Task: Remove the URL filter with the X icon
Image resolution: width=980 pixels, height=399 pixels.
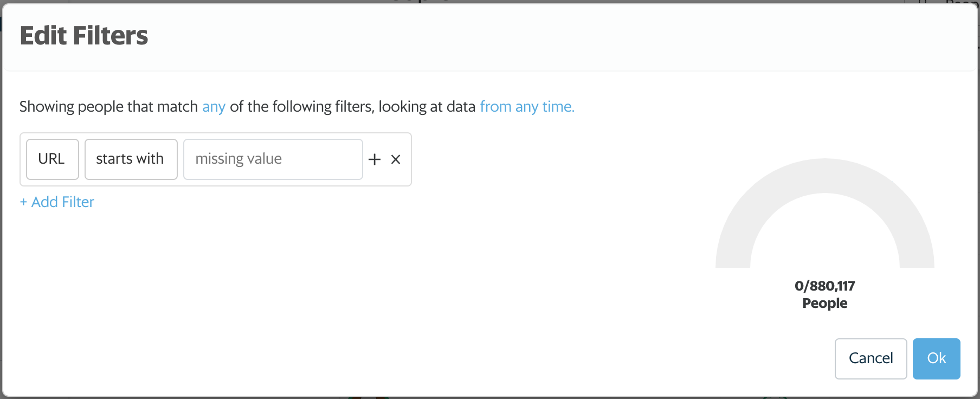Action: tap(396, 159)
